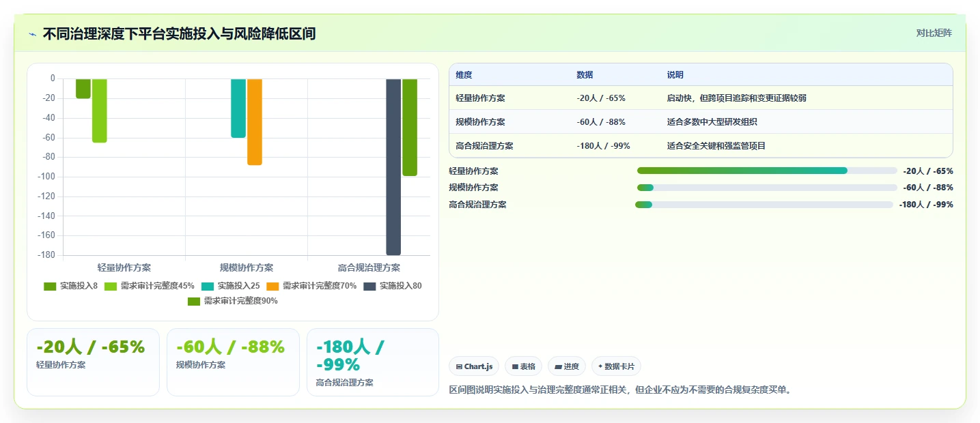Image resolution: width=980 pixels, height=423 pixels.
Task: Toggle legend item 需求审计完整度70%
Action: tap(311, 286)
